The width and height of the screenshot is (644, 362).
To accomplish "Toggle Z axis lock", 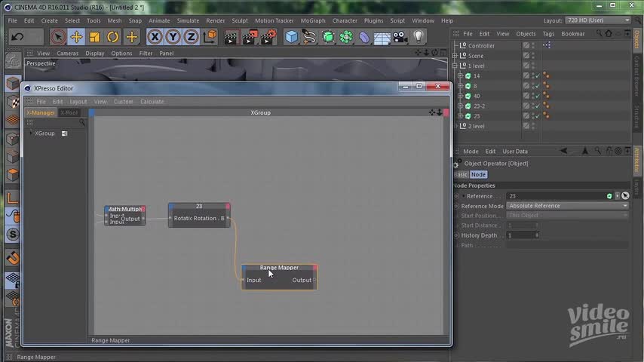I will coord(191,37).
